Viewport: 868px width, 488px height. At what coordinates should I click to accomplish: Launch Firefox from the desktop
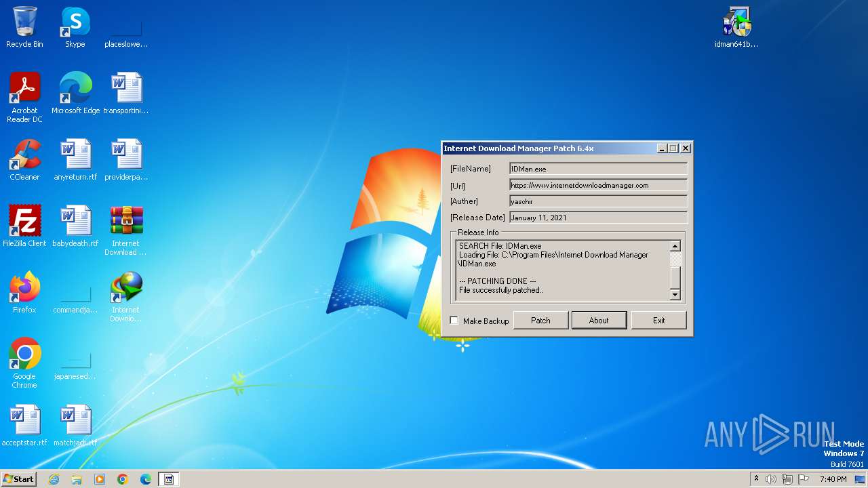click(x=24, y=293)
